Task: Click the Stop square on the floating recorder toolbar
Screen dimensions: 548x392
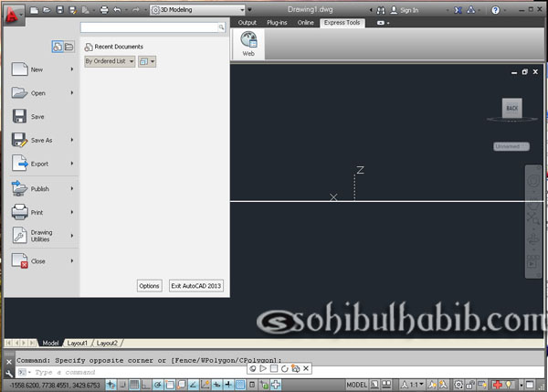Action: [274, 368]
